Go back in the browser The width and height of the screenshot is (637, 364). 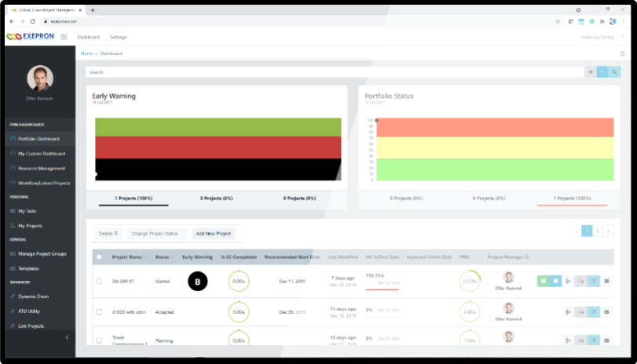[12, 21]
